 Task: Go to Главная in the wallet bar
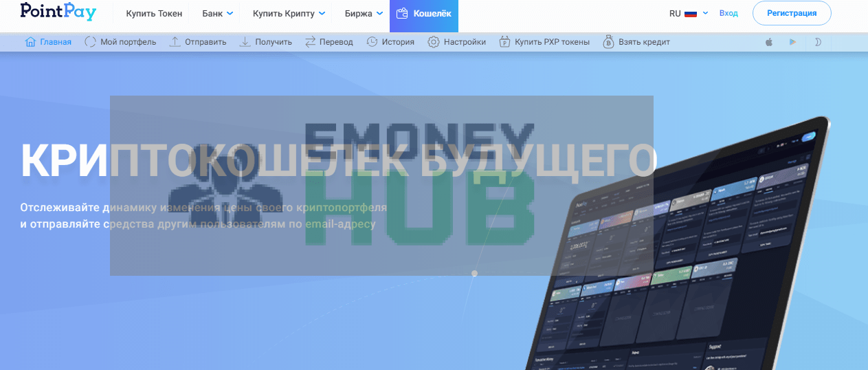click(x=48, y=42)
